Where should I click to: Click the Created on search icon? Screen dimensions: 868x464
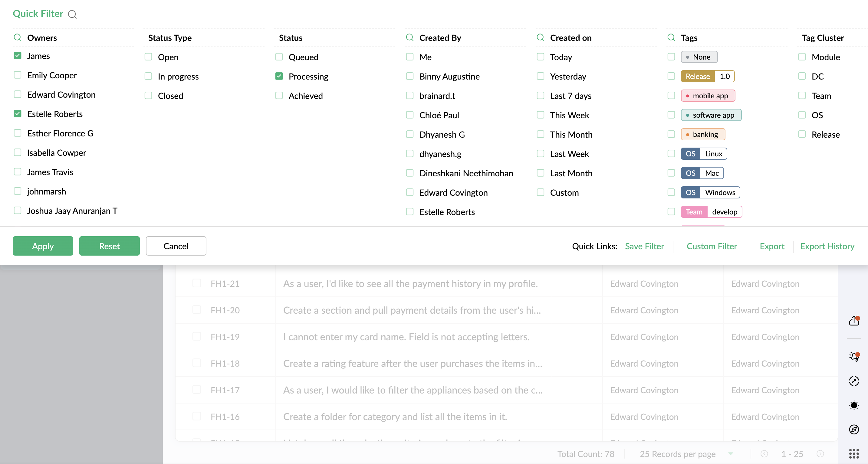click(541, 38)
